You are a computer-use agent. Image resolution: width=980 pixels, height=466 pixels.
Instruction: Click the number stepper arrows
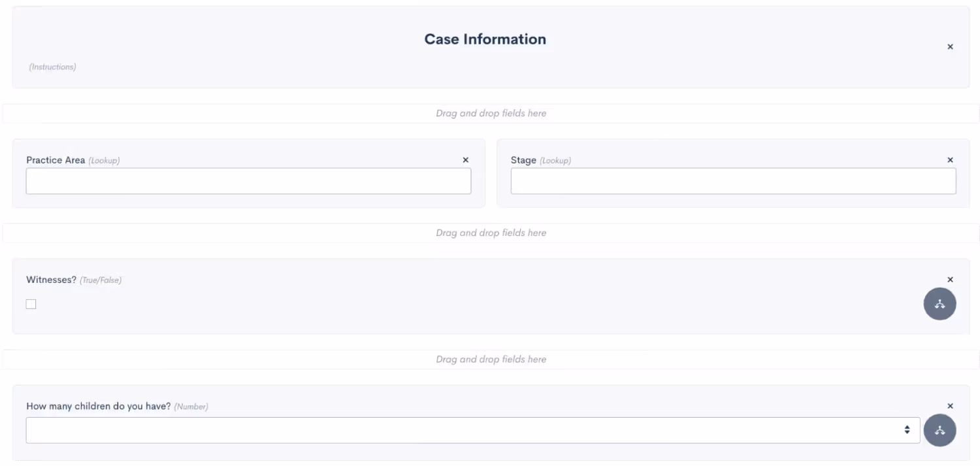click(x=907, y=429)
